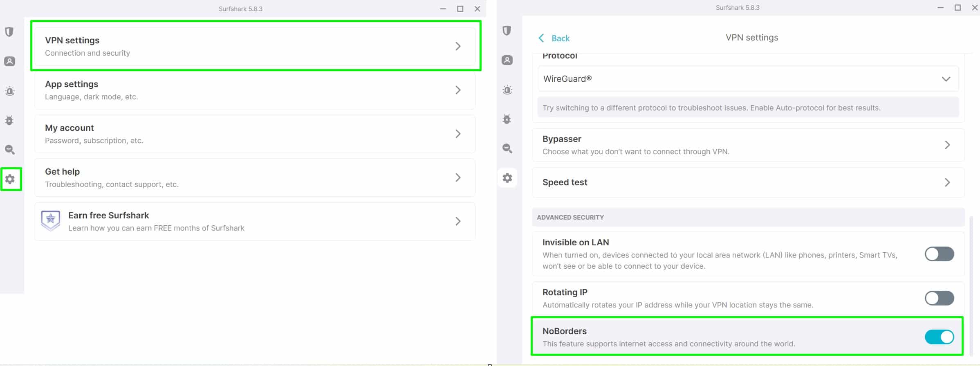Click the Invisible on LAN heading
The width and height of the screenshot is (980, 366).
(576, 242)
